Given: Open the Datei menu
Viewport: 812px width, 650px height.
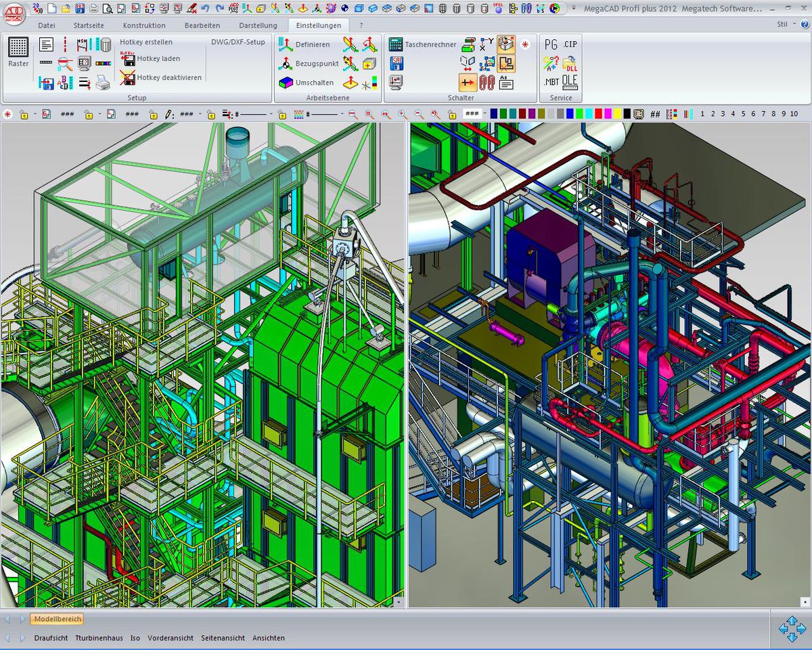Looking at the screenshot, I should pyautogui.click(x=45, y=25).
